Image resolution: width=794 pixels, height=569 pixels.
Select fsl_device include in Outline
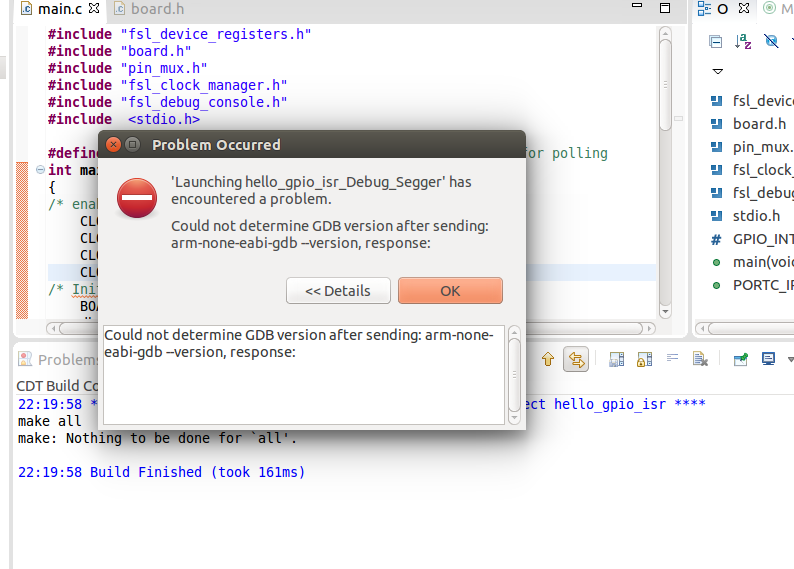(752, 101)
